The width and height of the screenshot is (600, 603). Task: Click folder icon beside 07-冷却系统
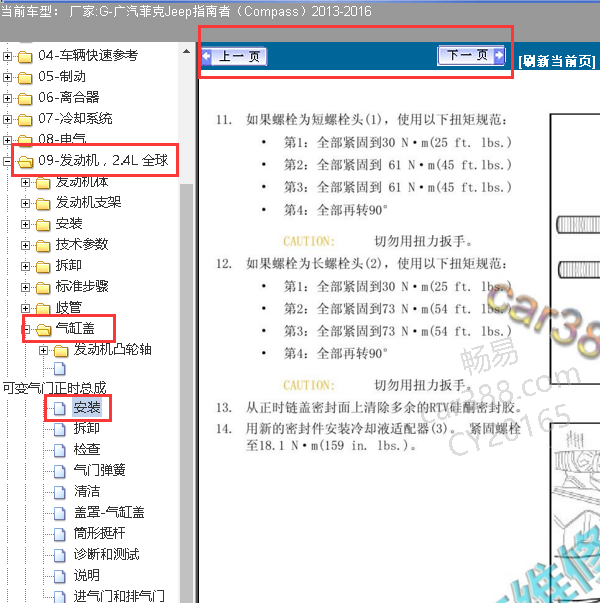25,120
